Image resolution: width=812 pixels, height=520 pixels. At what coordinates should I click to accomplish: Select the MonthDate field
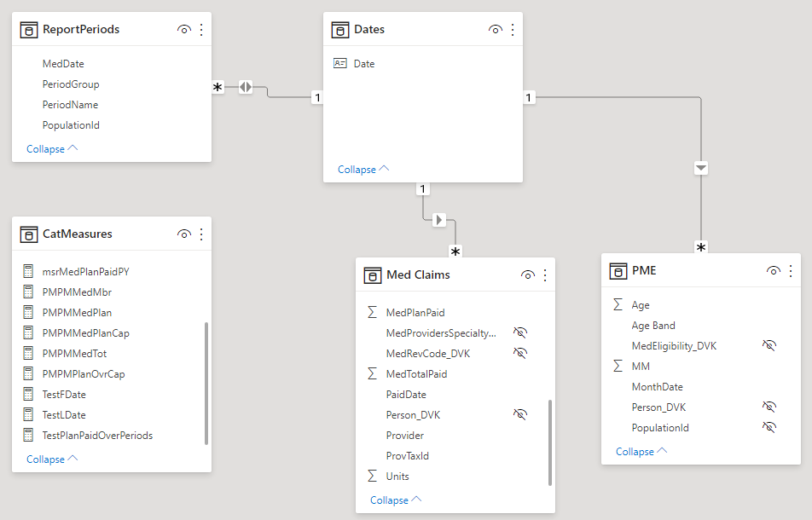tap(657, 387)
